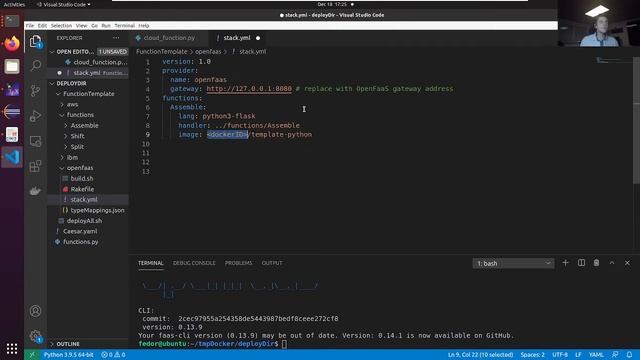Click the openfaas breadcrumb segment
This screenshot has width=640, height=360.
coord(208,51)
